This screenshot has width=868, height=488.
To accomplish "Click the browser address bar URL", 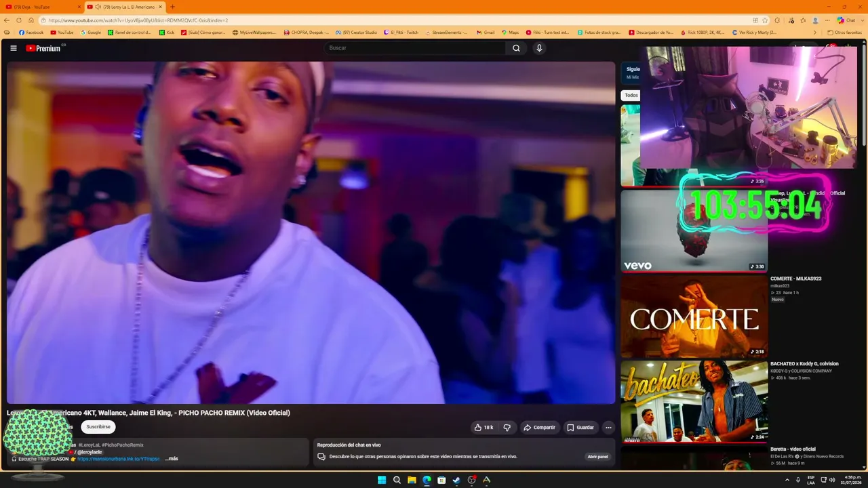I will pyautogui.click(x=138, y=20).
